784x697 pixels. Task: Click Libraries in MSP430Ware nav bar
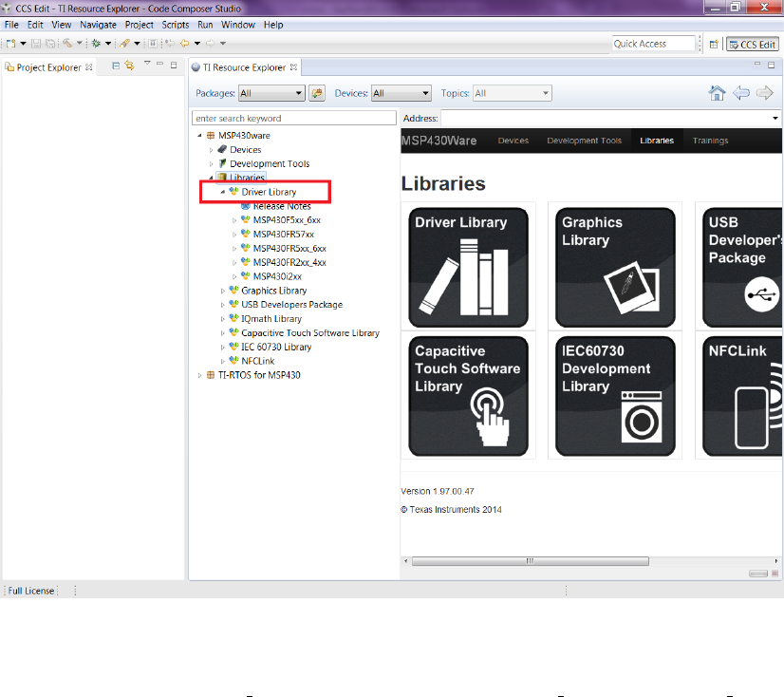(x=657, y=141)
